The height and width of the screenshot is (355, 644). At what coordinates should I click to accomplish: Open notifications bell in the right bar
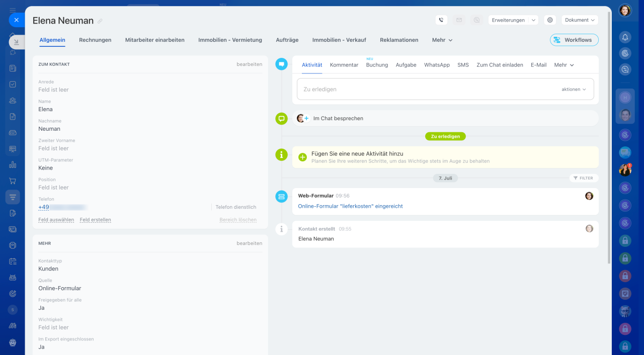[625, 37]
